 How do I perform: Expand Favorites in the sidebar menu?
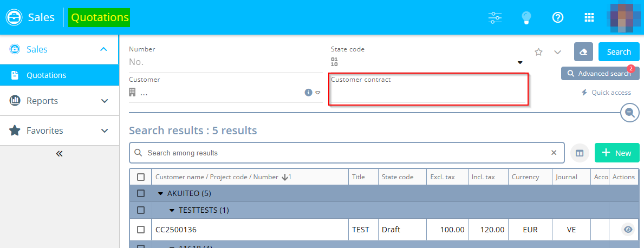pyautogui.click(x=59, y=130)
